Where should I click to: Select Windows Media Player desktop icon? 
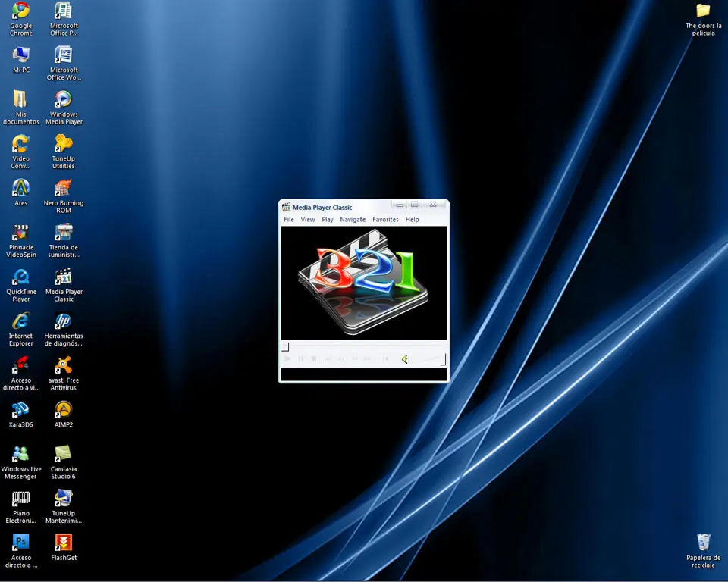click(x=64, y=108)
